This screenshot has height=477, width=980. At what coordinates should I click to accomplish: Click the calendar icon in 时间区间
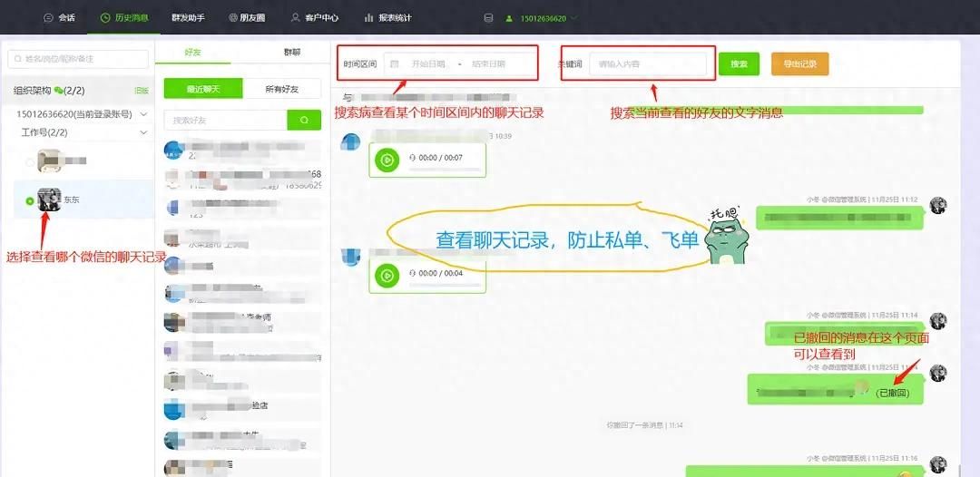coord(395,63)
